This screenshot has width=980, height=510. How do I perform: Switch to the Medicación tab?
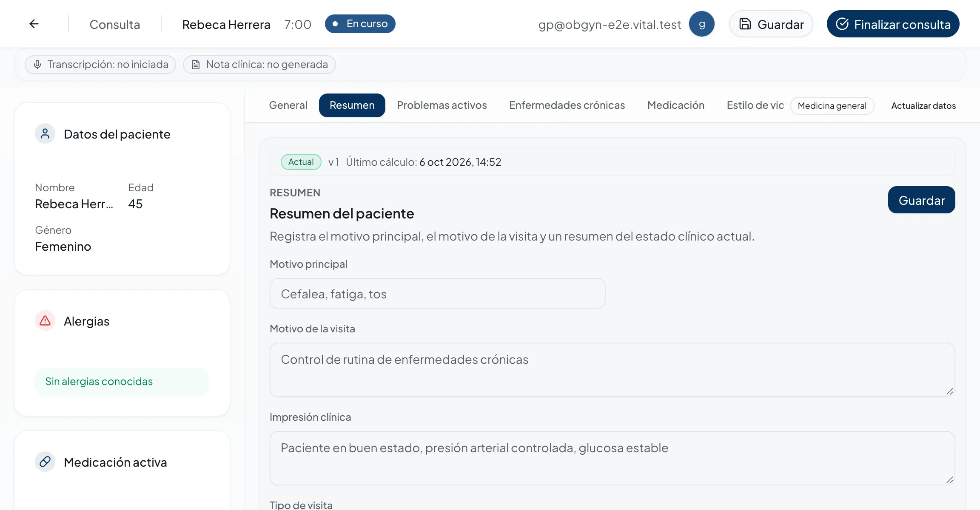tap(676, 105)
